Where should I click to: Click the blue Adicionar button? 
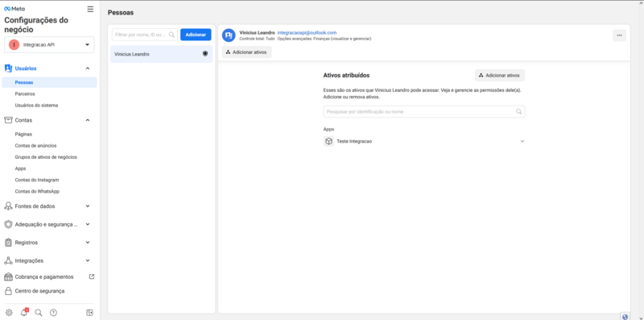click(x=196, y=35)
